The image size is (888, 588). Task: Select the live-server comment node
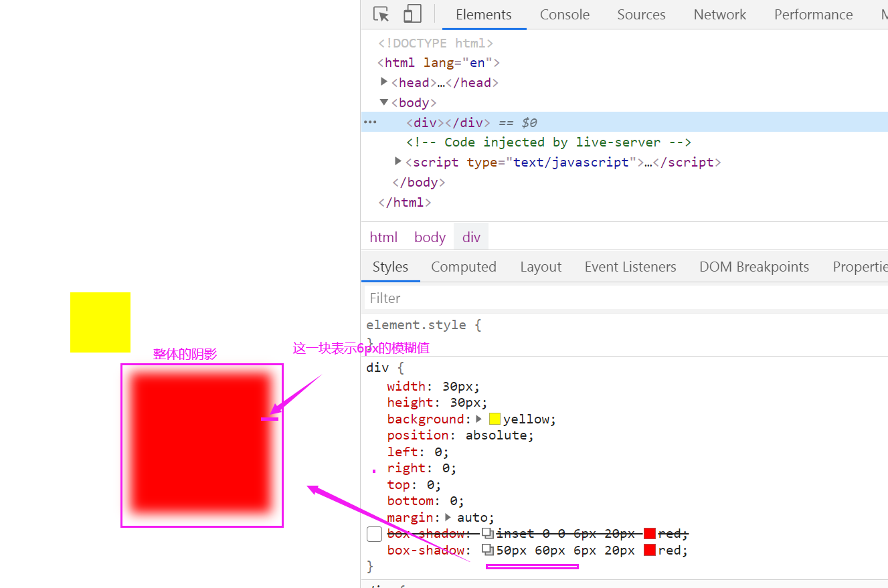[x=549, y=142]
